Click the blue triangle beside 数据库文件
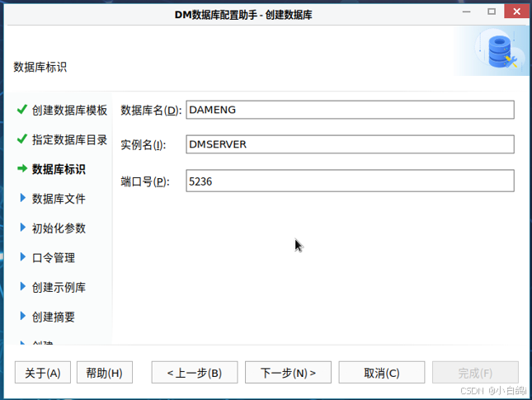The width and height of the screenshot is (532, 400). tap(23, 198)
